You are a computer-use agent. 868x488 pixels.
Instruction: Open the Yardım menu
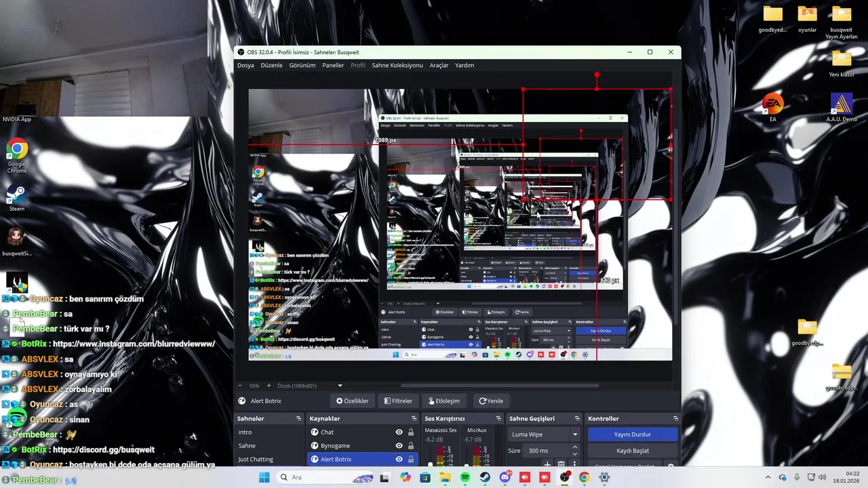(465, 65)
